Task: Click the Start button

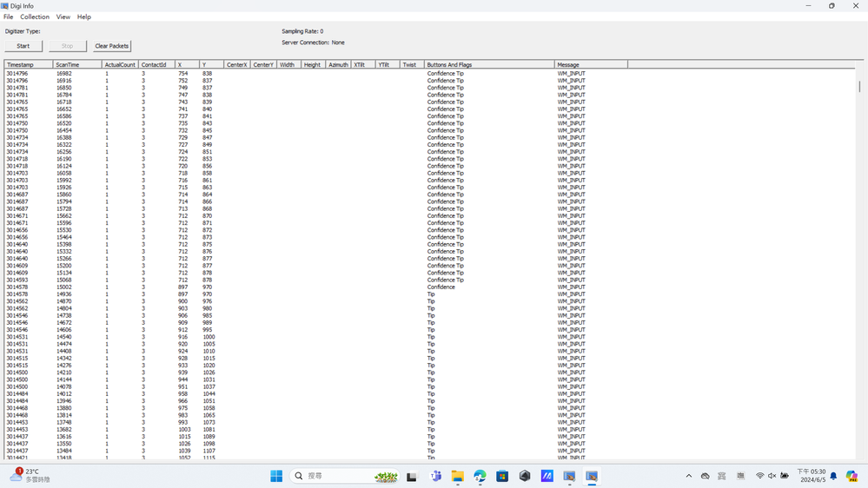Action: coord(23,46)
